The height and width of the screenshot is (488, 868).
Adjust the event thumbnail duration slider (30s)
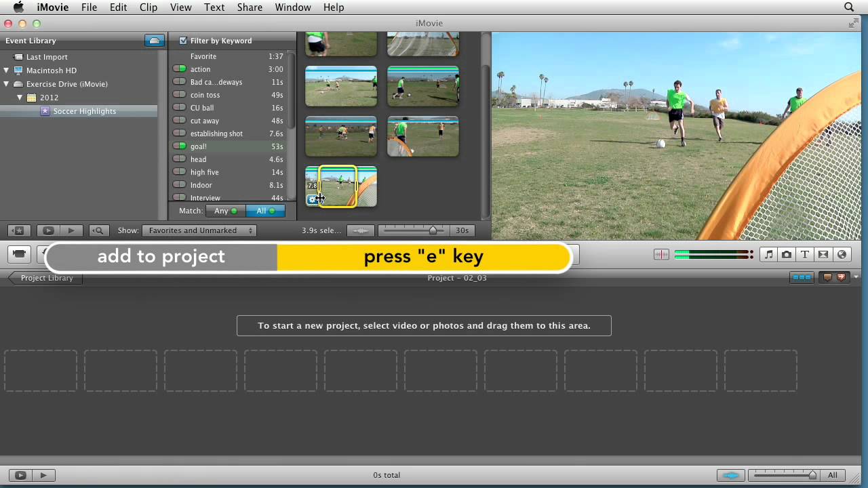tap(433, 230)
